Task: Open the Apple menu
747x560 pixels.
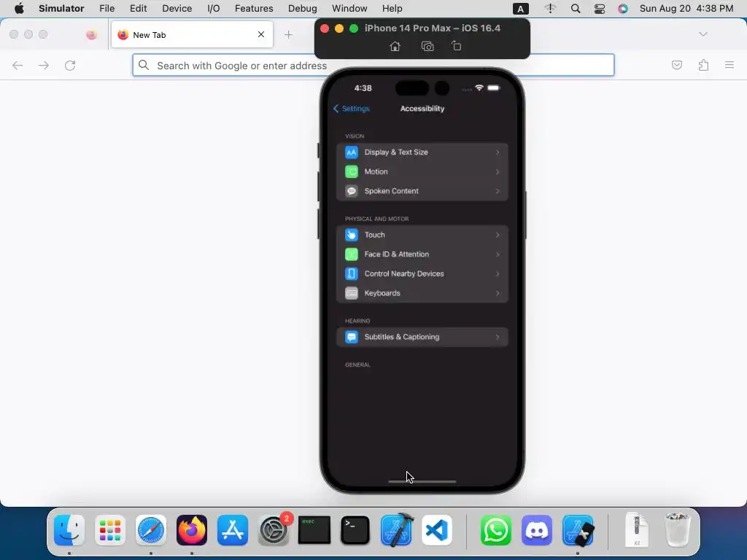Action: [x=19, y=9]
